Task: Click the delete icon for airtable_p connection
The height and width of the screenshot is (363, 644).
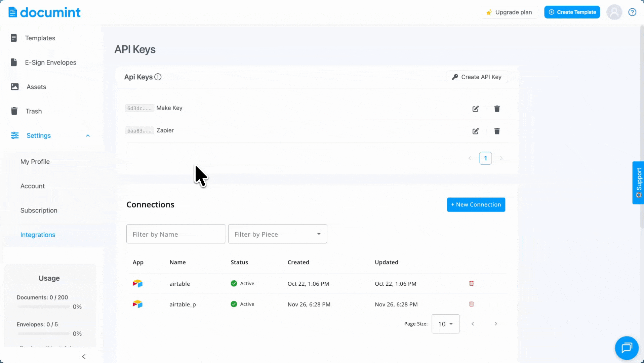Action: 471,304
